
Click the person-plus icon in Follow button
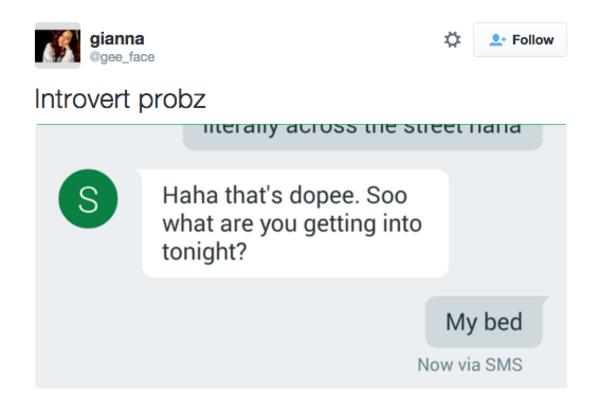(497, 40)
